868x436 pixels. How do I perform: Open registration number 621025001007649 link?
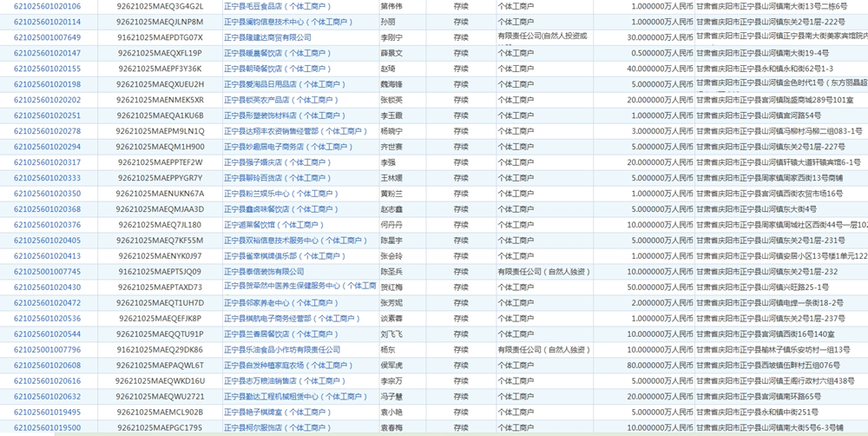pos(47,37)
